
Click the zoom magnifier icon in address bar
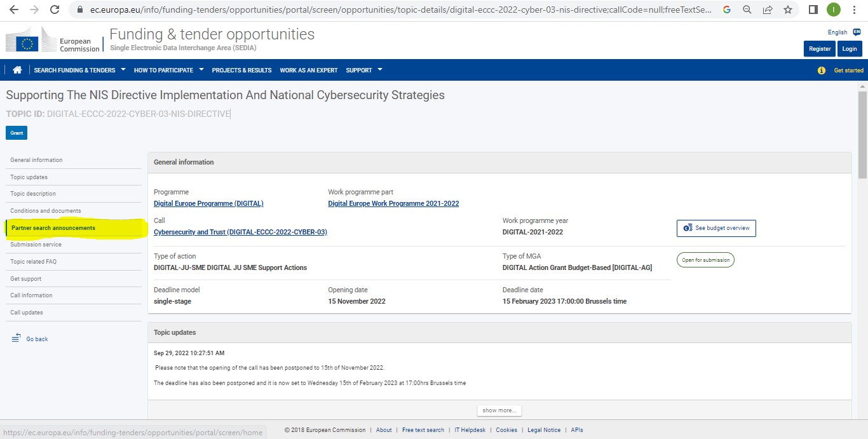coord(747,10)
